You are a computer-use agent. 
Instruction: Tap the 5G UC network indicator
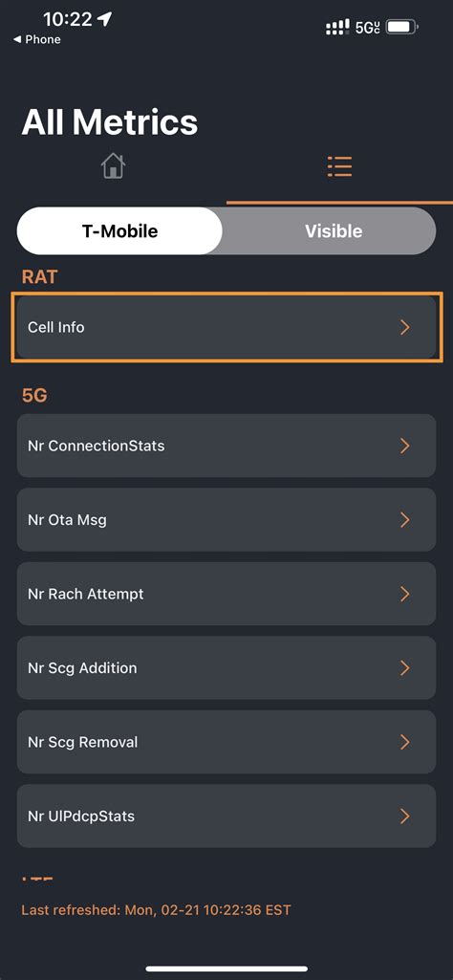tap(367, 28)
